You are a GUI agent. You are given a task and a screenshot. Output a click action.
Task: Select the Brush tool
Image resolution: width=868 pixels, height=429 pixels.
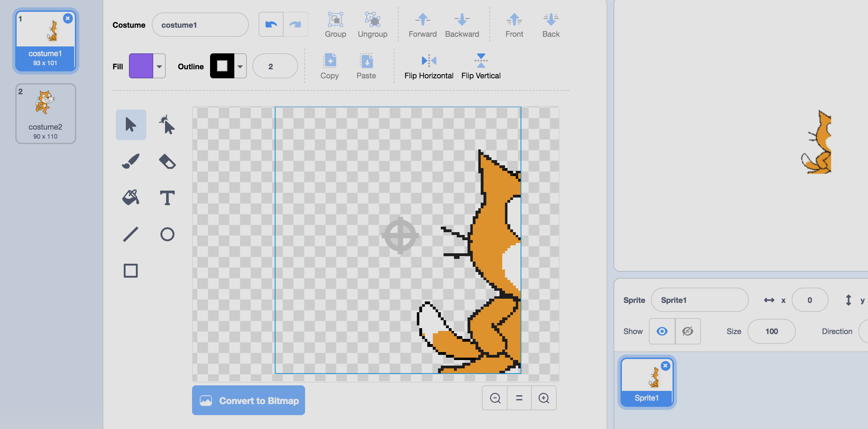[x=131, y=160]
